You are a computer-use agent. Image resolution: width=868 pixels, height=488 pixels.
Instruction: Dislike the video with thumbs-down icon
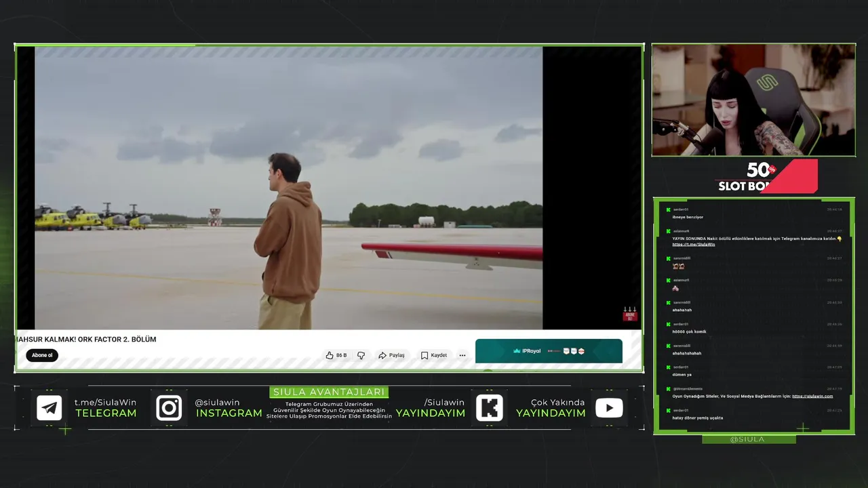(361, 355)
